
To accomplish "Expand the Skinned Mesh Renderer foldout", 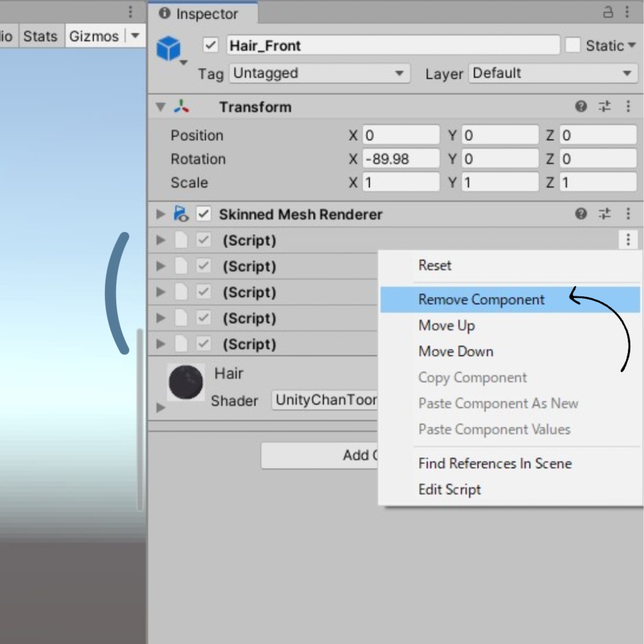I will [160, 214].
